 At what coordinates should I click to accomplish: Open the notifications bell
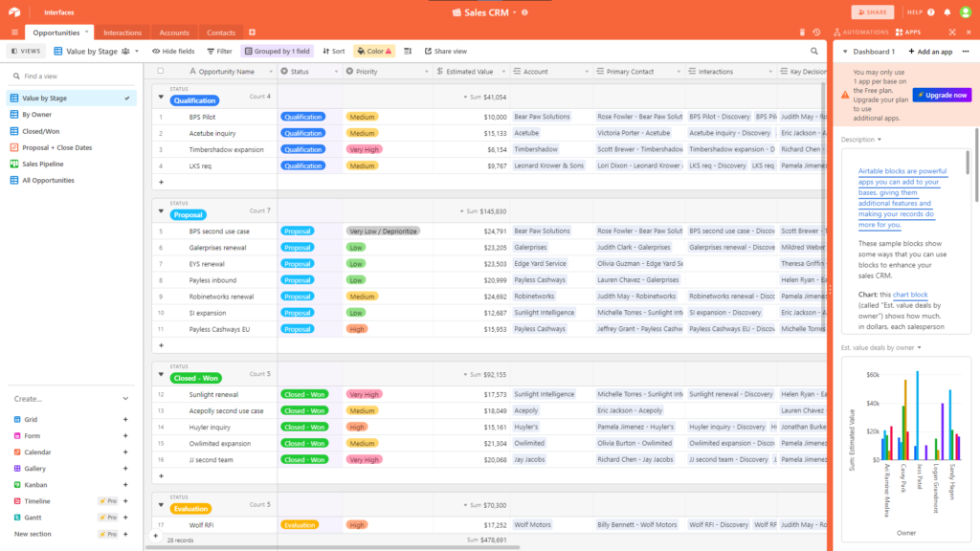tap(948, 12)
